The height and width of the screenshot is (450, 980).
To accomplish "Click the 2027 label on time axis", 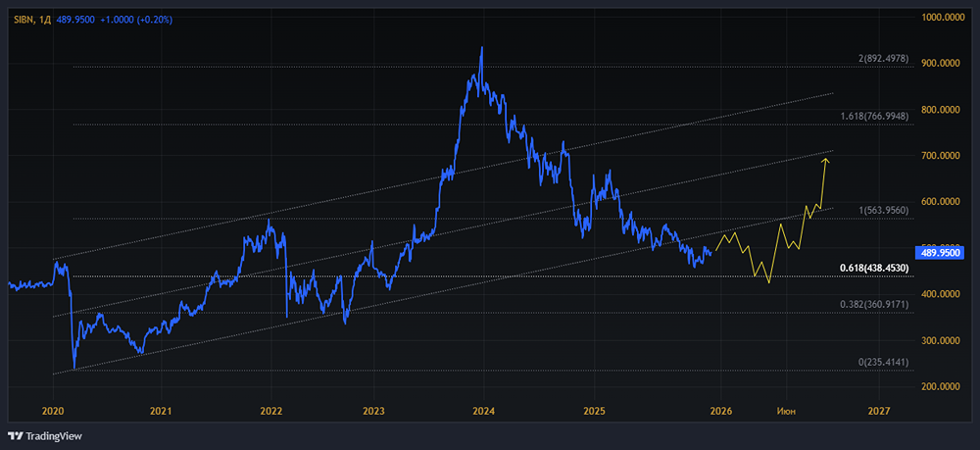I will click(x=879, y=411).
